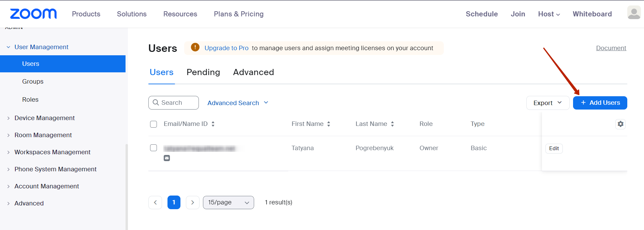Switch to the Pending tab
This screenshot has width=644, height=230.
[203, 72]
